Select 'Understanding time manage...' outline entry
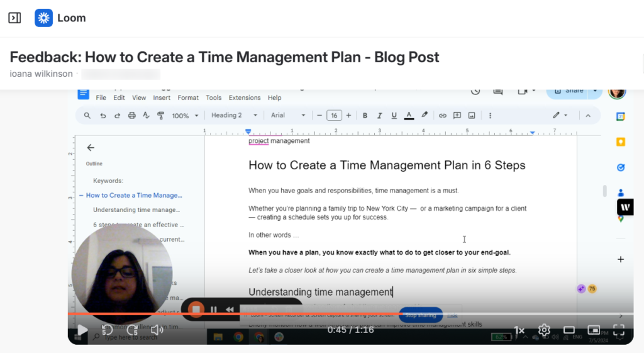The height and width of the screenshot is (353, 644). pos(136,210)
